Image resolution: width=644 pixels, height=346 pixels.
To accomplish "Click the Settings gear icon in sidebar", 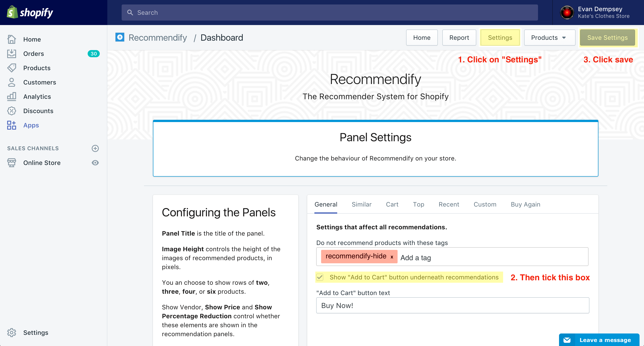I will [x=11, y=333].
